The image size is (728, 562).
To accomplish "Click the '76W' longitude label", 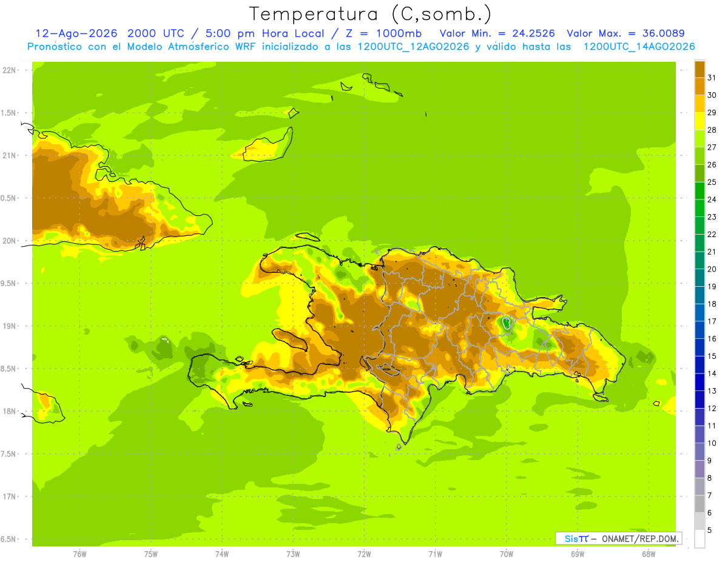I will (79, 554).
